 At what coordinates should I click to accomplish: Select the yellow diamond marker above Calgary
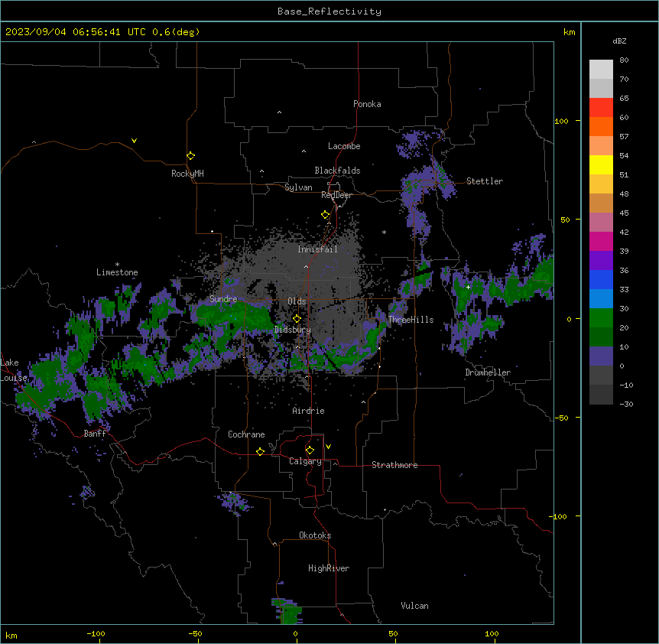coord(310,450)
